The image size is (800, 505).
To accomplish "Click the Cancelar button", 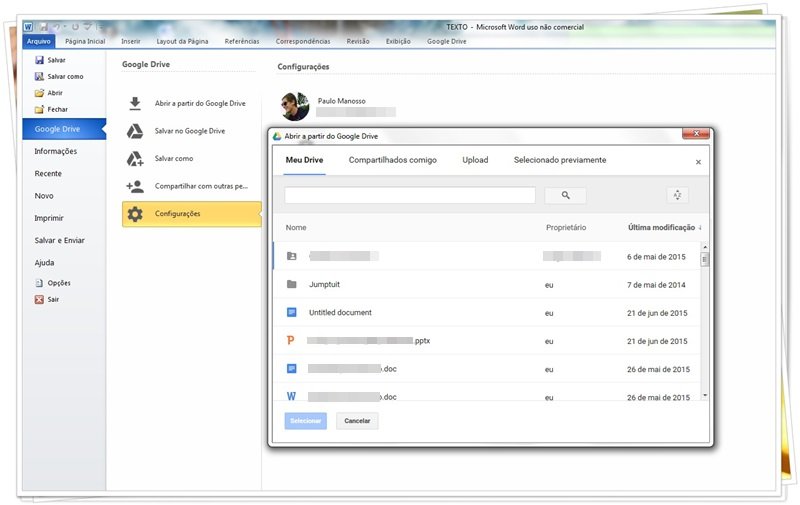I will (357, 421).
